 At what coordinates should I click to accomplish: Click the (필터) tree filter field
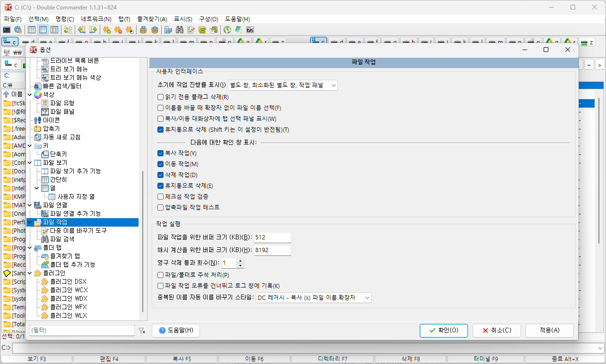82,331
